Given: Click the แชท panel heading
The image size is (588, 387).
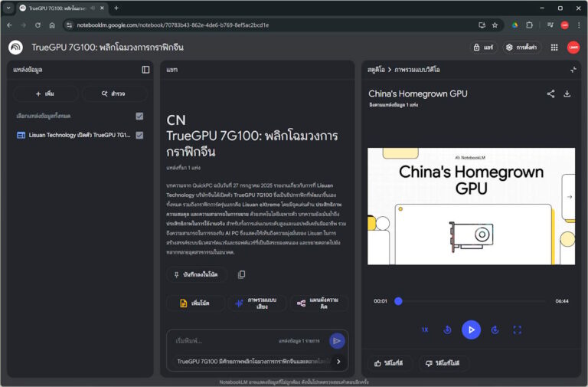Looking at the screenshot, I should pyautogui.click(x=172, y=70).
